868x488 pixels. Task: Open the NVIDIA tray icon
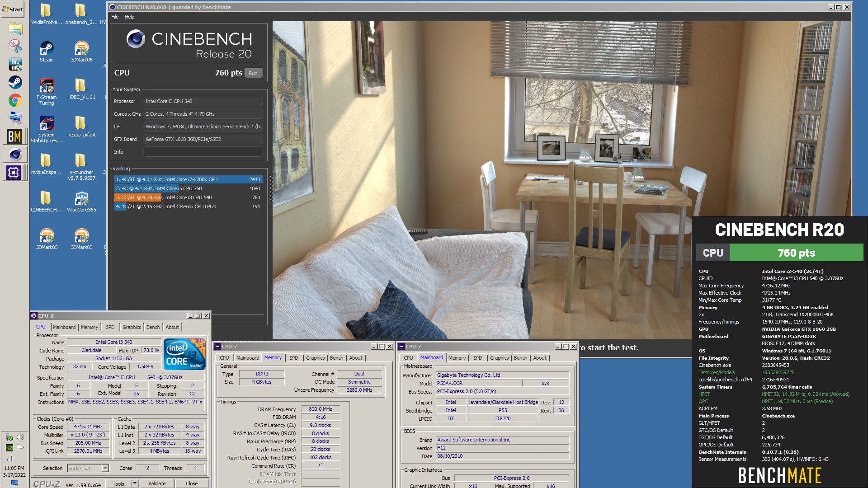pyautogui.click(x=9, y=448)
